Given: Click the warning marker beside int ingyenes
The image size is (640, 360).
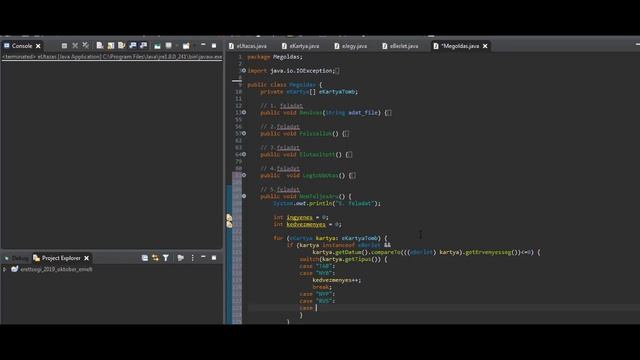Looking at the screenshot, I should [x=229, y=218].
